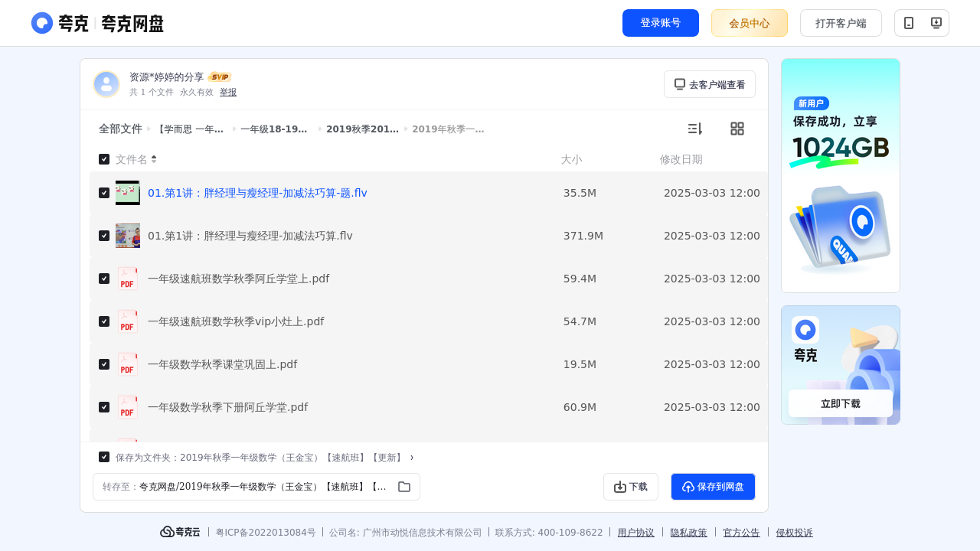Open the 官方公告 footer link
The image size is (980, 551).
click(x=741, y=533)
